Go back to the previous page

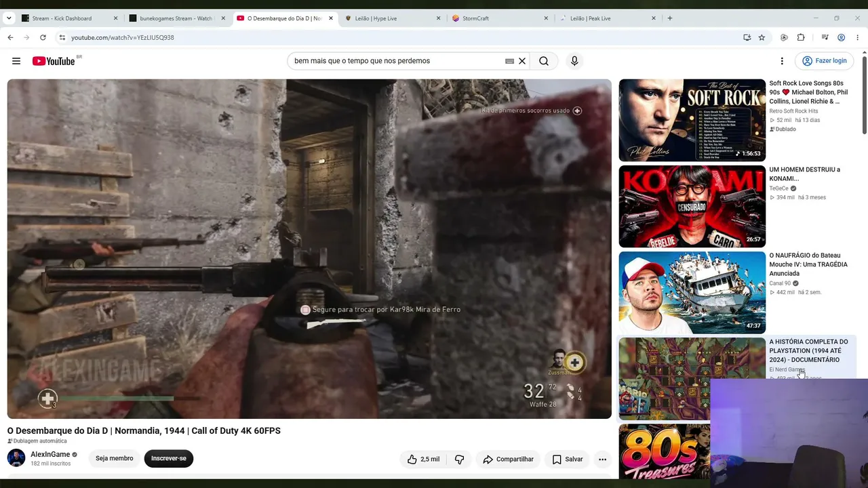10,37
